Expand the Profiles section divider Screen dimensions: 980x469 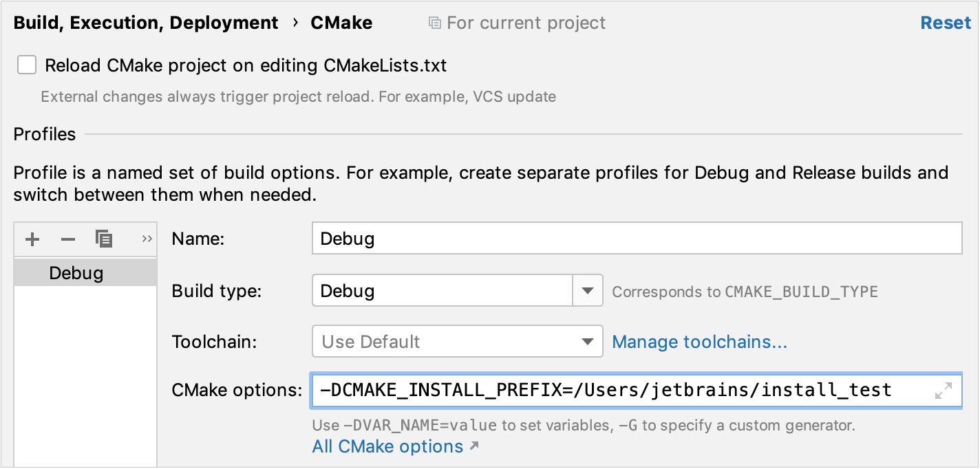pos(44,134)
